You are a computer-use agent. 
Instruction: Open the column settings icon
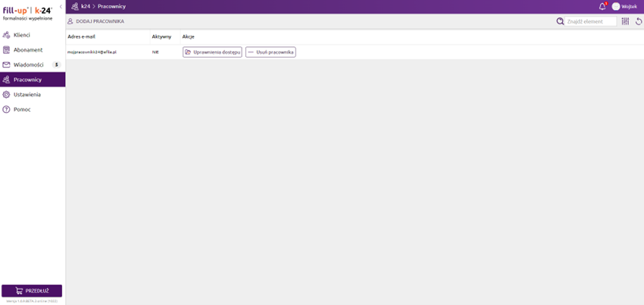click(x=626, y=22)
